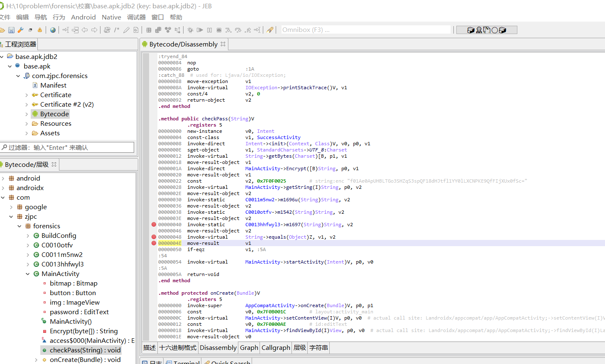Click the step over debugger icon
The width and height of the screenshot is (605, 364).
click(x=238, y=30)
